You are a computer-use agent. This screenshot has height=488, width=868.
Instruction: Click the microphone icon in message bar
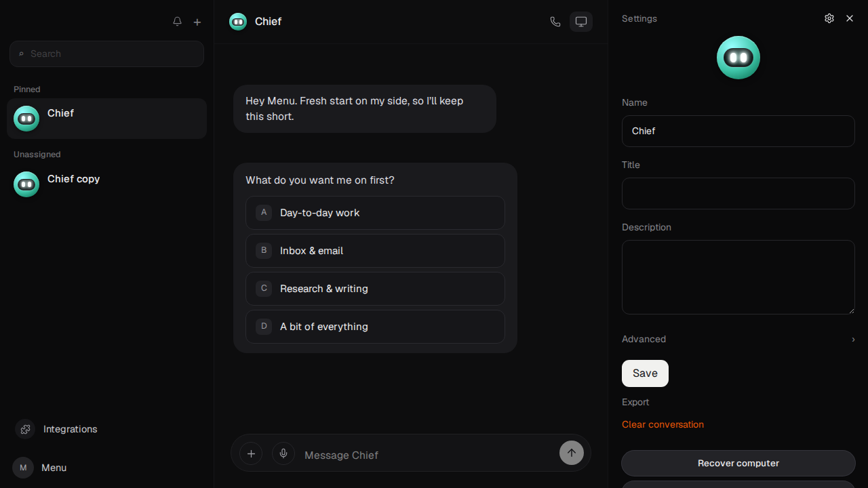point(283,453)
